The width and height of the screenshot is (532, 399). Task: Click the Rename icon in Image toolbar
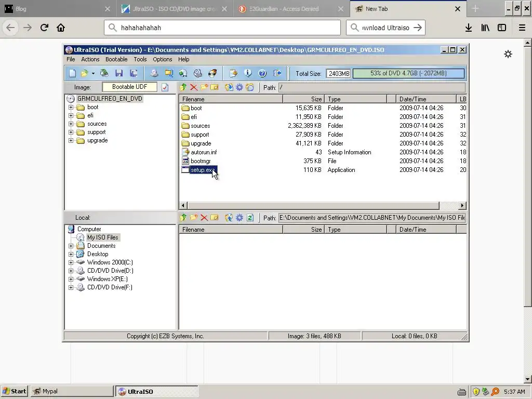click(x=215, y=87)
